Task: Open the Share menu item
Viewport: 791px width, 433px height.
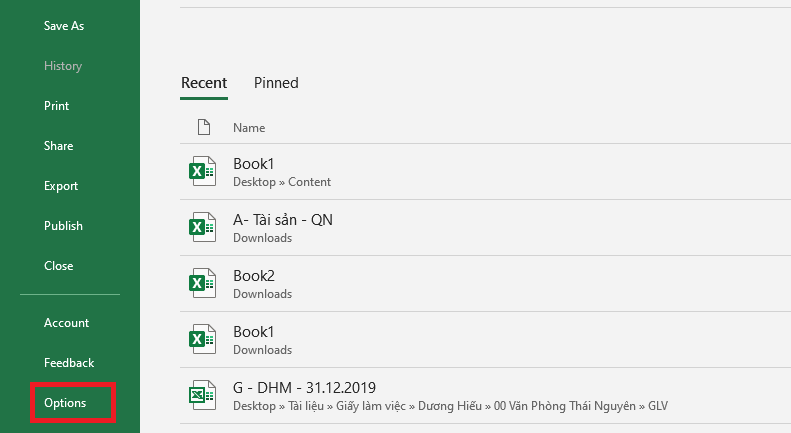Action: (59, 146)
